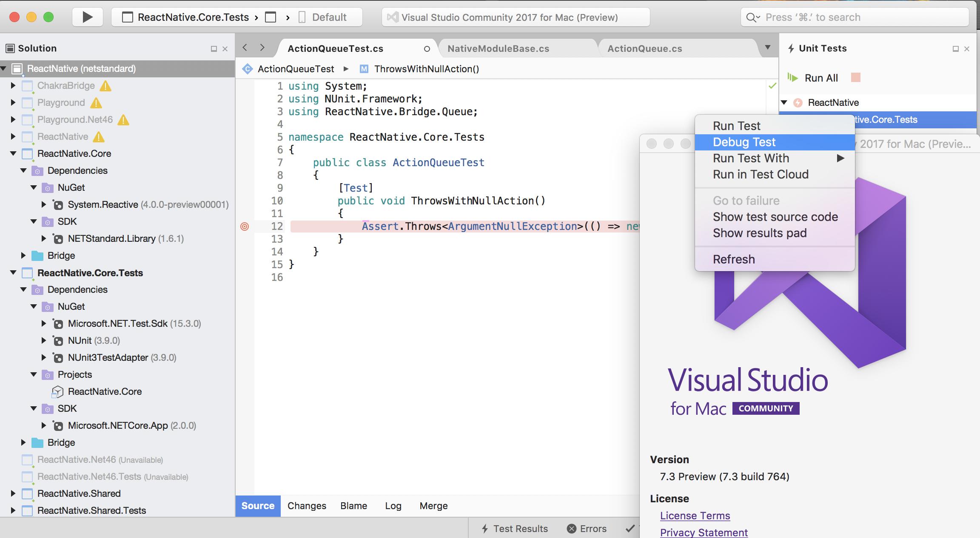Click the green checkmark in editor margin
Viewport: 980px width, 538px height.
[772, 86]
